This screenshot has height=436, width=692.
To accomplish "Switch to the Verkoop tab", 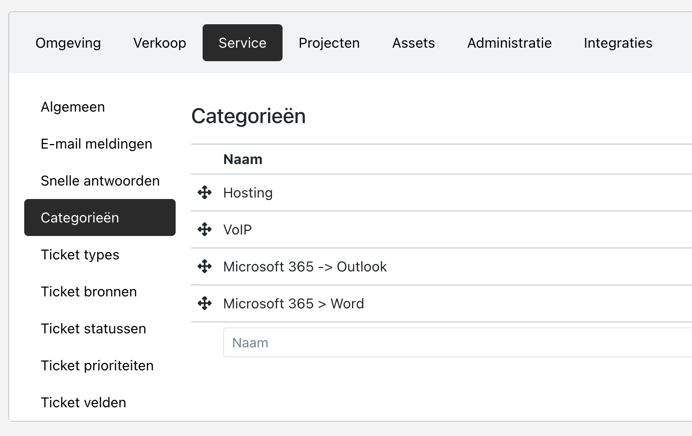I will tap(160, 43).
